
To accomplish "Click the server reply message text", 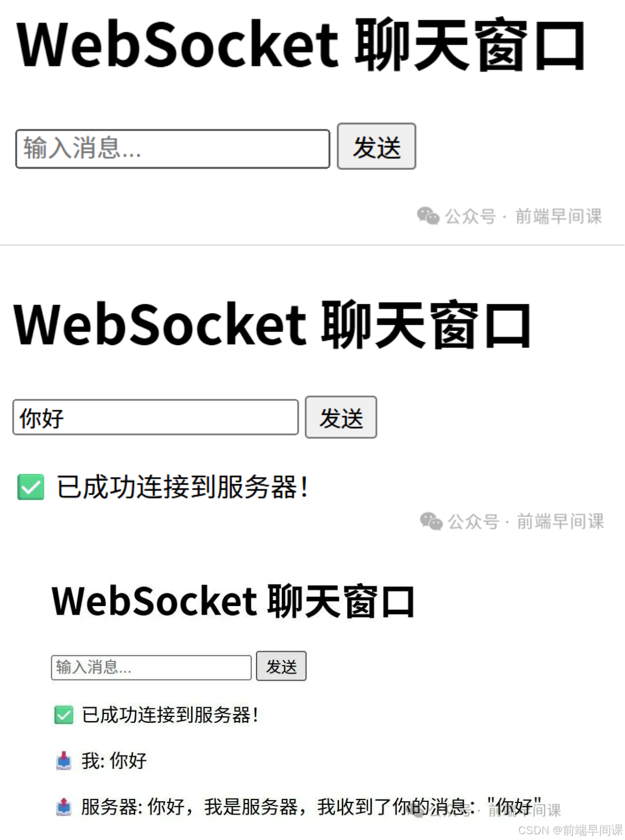I will [311, 806].
